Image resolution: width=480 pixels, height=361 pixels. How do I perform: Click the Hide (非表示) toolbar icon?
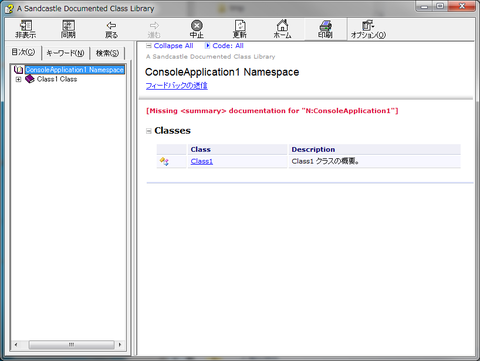pyautogui.click(x=26, y=29)
